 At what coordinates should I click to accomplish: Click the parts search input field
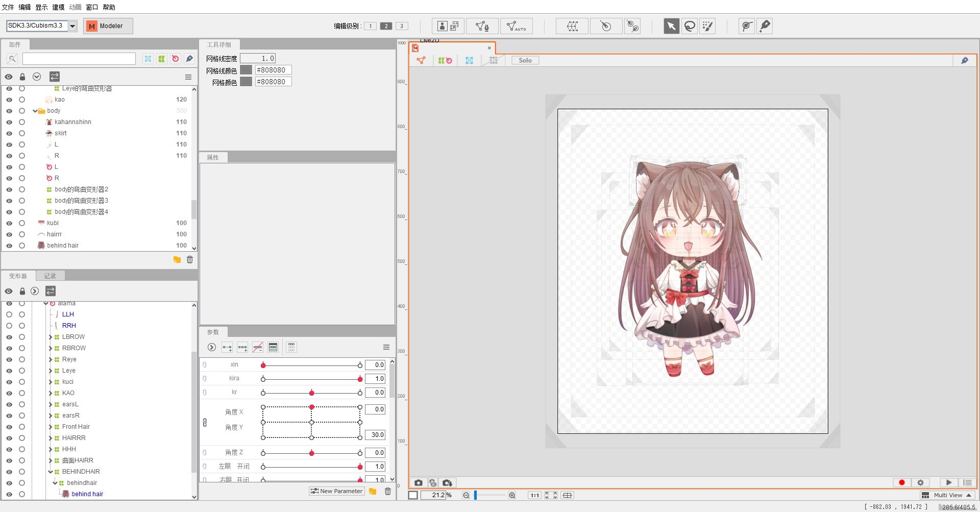pos(79,59)
